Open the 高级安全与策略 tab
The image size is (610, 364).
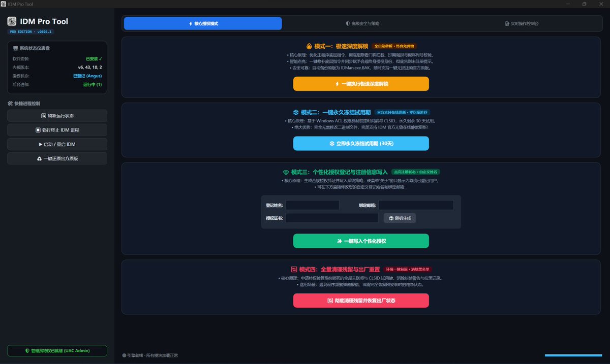pyautogui.click(x=362, y=23)
